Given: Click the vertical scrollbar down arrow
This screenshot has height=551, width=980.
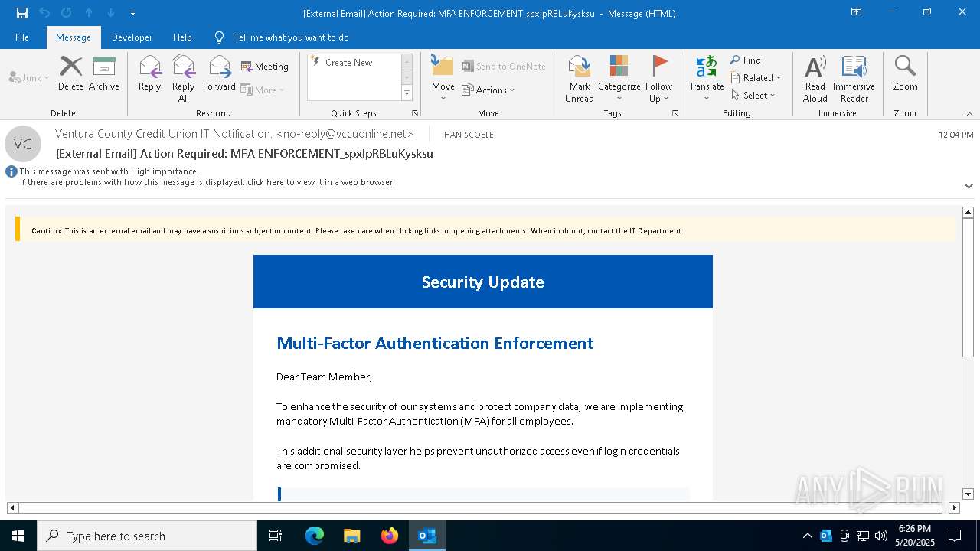Looking at the screenshot, I should coord(968,494).
